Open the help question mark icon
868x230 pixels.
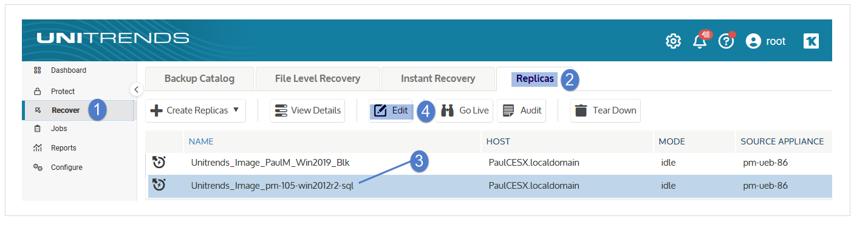pos(726,41)
